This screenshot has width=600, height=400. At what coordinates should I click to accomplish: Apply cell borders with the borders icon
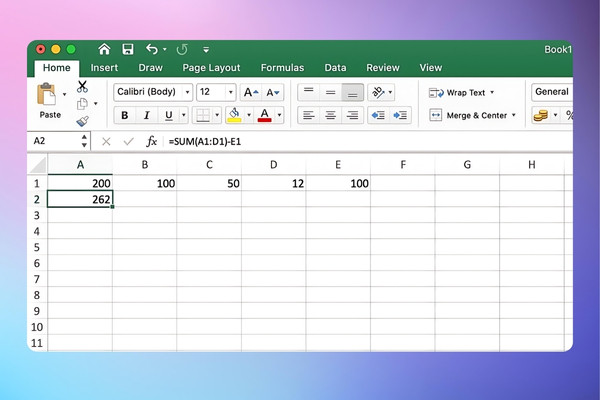point(203,115)
